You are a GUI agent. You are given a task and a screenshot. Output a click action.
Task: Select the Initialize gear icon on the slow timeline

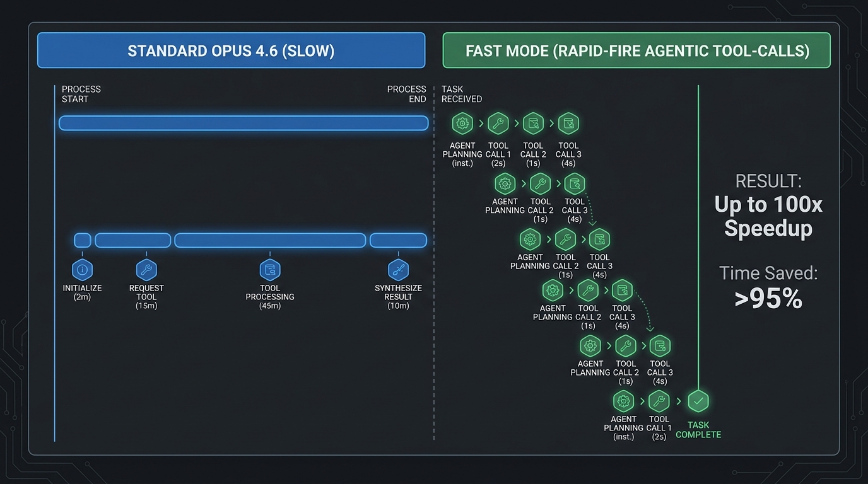click(x=82, y=269)
